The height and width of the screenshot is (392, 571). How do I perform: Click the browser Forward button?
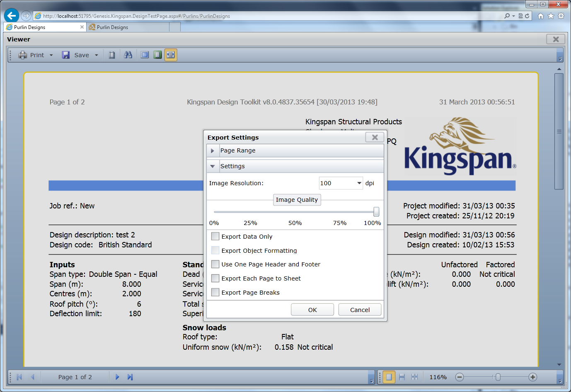point(26,16)
